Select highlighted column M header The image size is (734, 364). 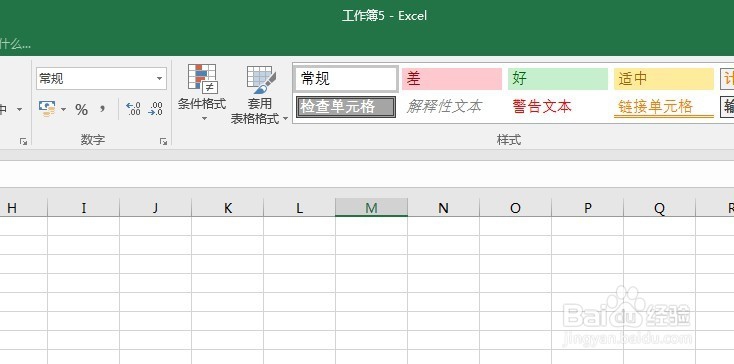click(371, 207)
